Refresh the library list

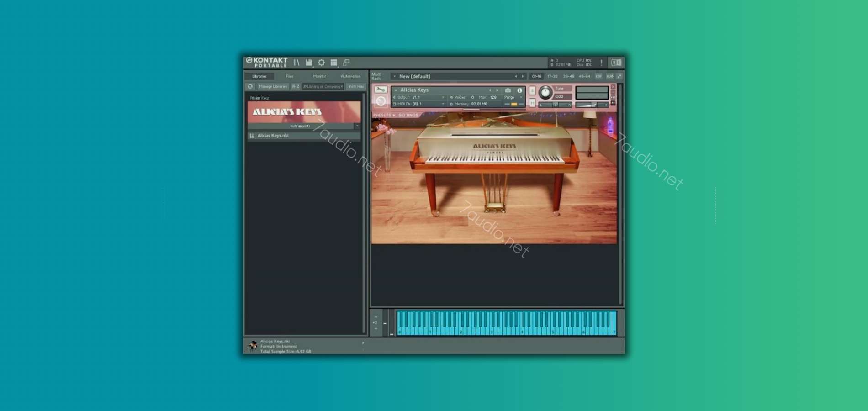(250, 86)
